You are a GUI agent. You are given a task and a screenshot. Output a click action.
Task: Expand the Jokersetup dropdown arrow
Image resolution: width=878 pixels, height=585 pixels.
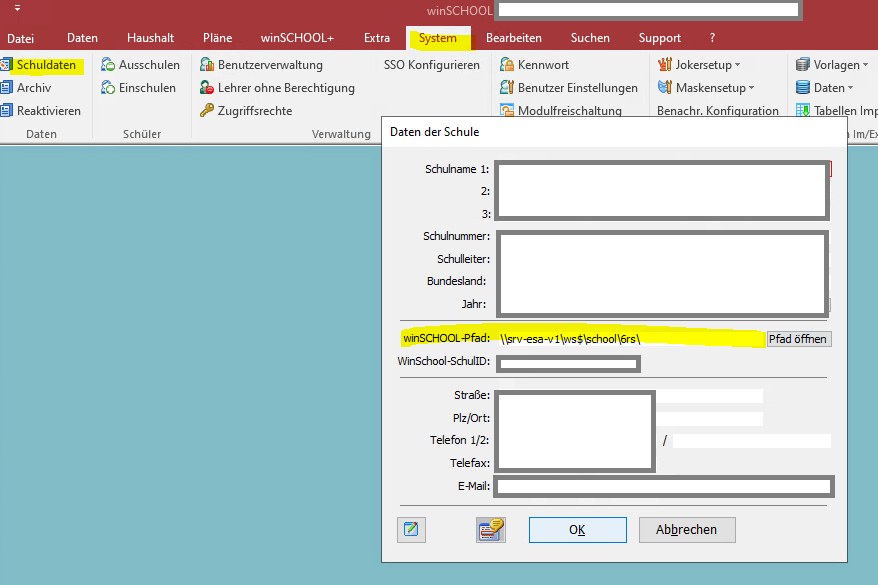click(737, 65)
